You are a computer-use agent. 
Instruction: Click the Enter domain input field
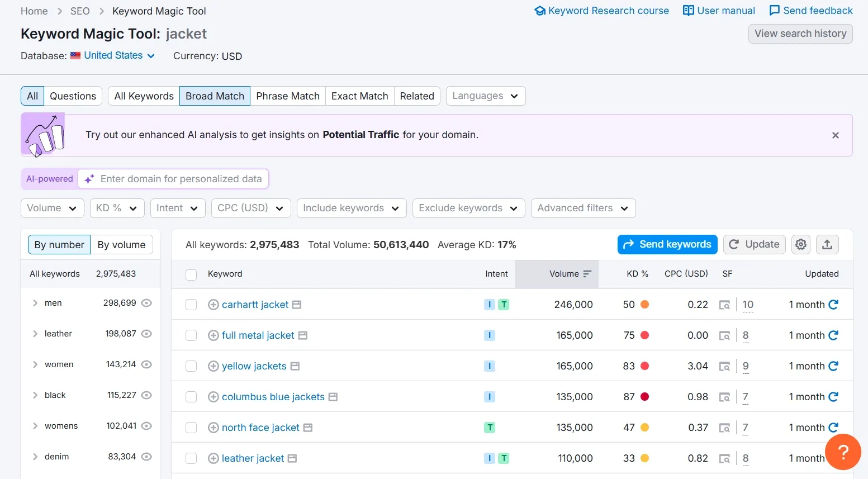[x=181, y=179]
